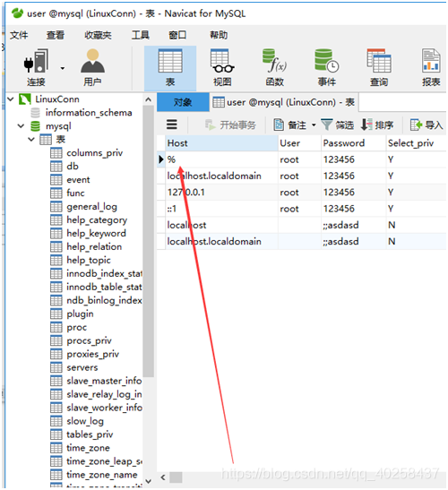
Task: Open the 查看 menu
Action: [56, 35]
